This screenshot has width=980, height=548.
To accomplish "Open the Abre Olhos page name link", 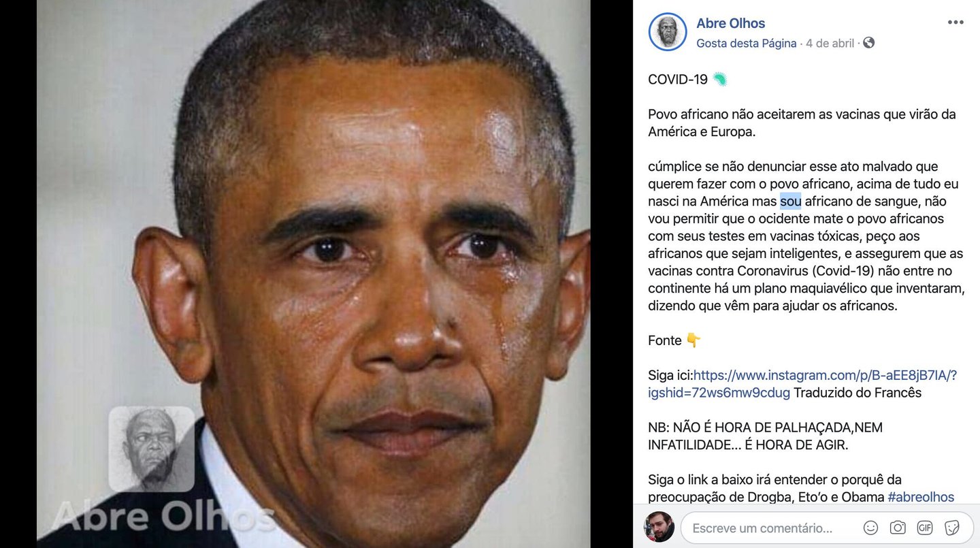I will (x=730, y=23).
